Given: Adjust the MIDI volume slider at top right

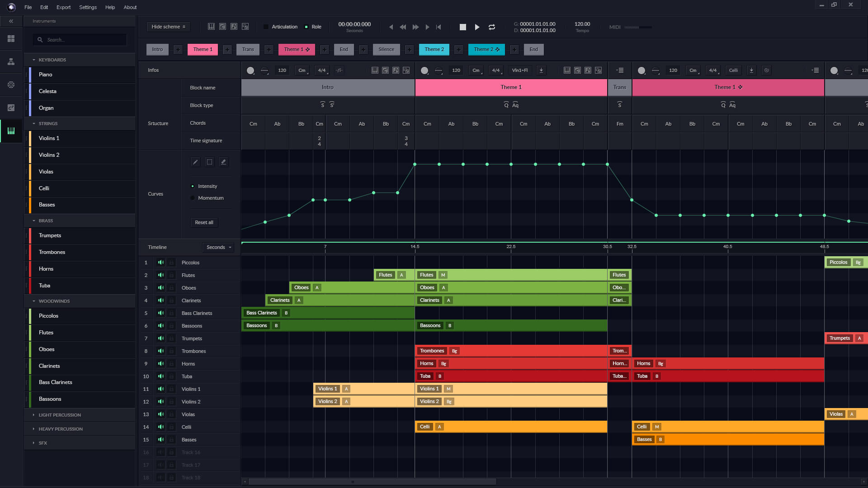Looking at the screenshot, I should (x=637, y=27).
